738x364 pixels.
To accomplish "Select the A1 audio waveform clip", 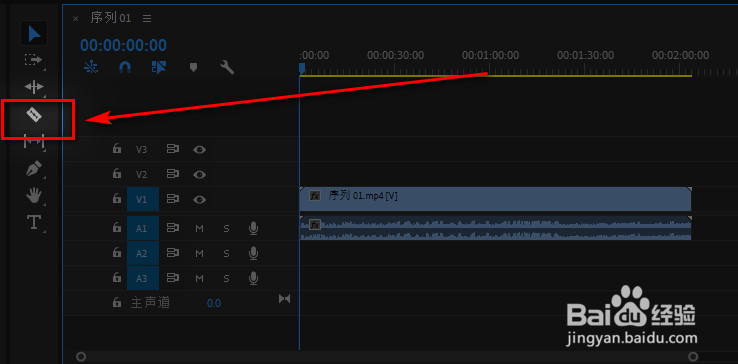I will (x=495, y=228).
